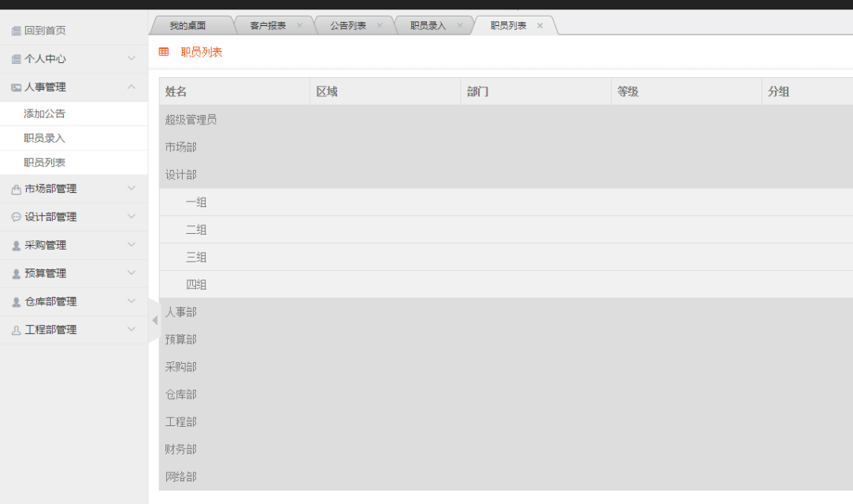Click the 工程部管理 person icon
Screen dimensions: 853x504
(x=16, y=330)
